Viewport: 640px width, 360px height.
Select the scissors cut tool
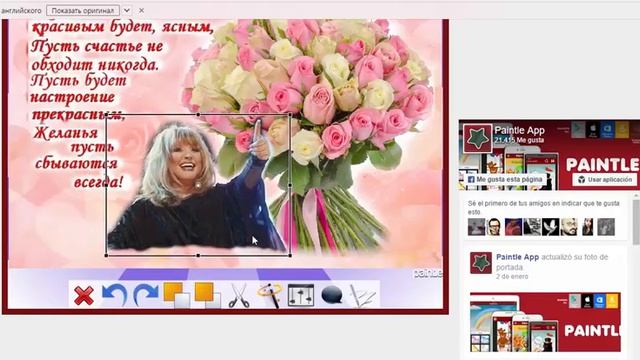click(239, 295)
